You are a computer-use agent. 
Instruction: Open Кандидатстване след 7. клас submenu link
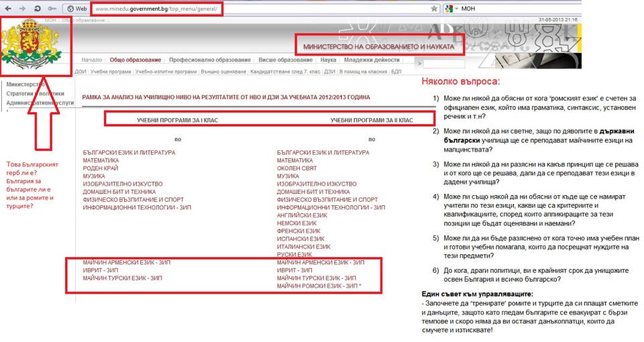[285, 72]
